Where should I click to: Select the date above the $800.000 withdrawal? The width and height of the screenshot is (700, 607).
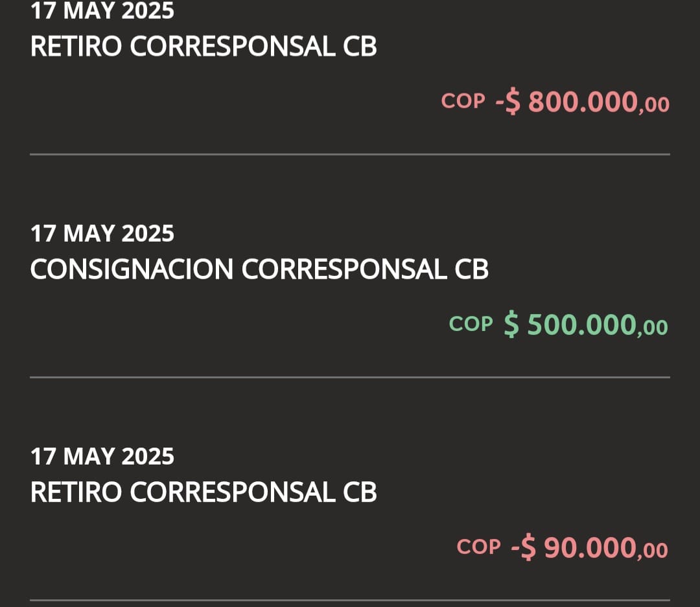tap(102, 10)
